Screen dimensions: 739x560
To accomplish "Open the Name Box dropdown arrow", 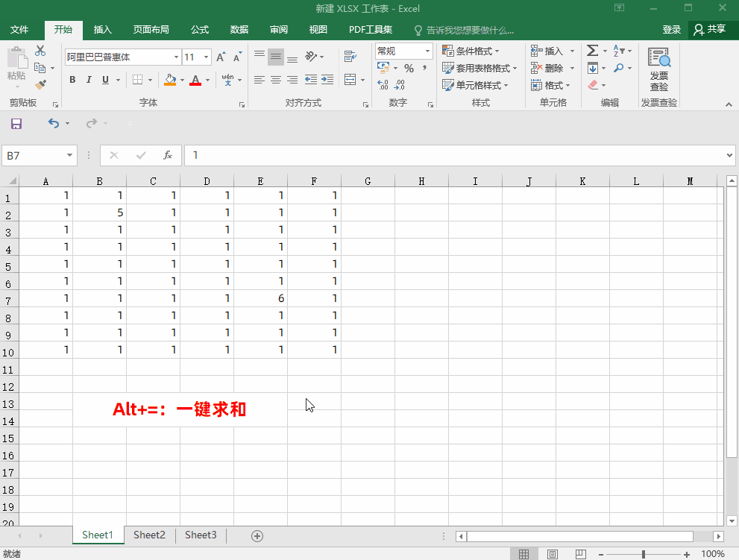I will [69, 156].
